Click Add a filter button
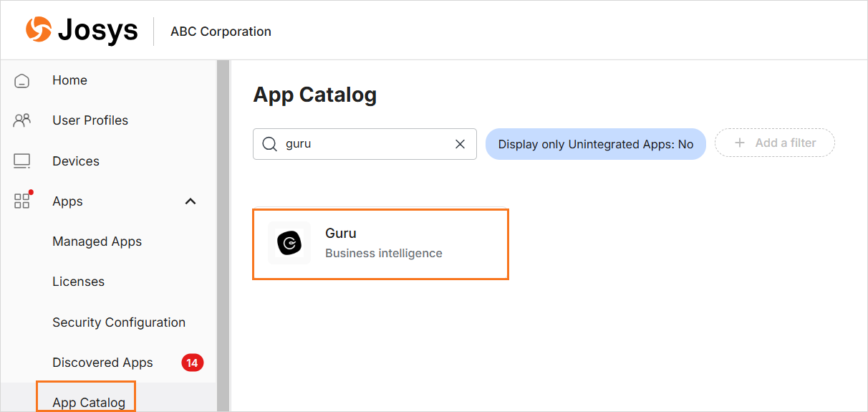The width and height of the screenshot is (868, 412). [x=775, y=143]
